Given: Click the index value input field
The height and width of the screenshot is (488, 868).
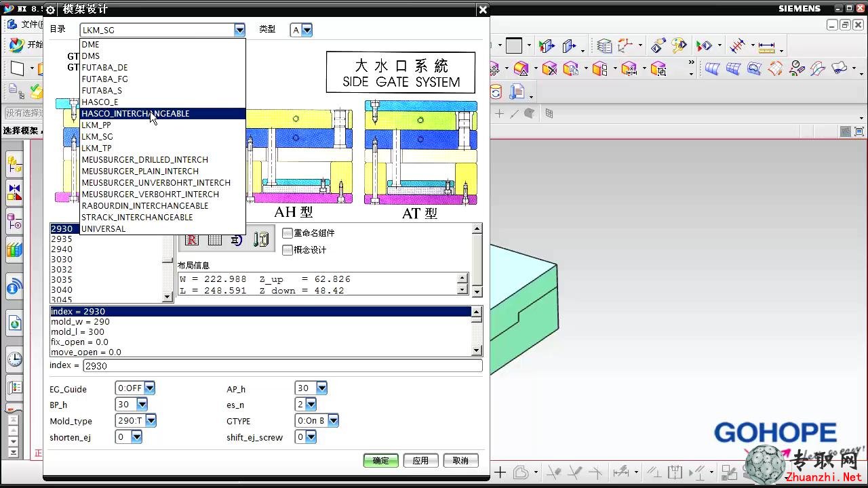Looking at the screenshot, I should (282, 366).
